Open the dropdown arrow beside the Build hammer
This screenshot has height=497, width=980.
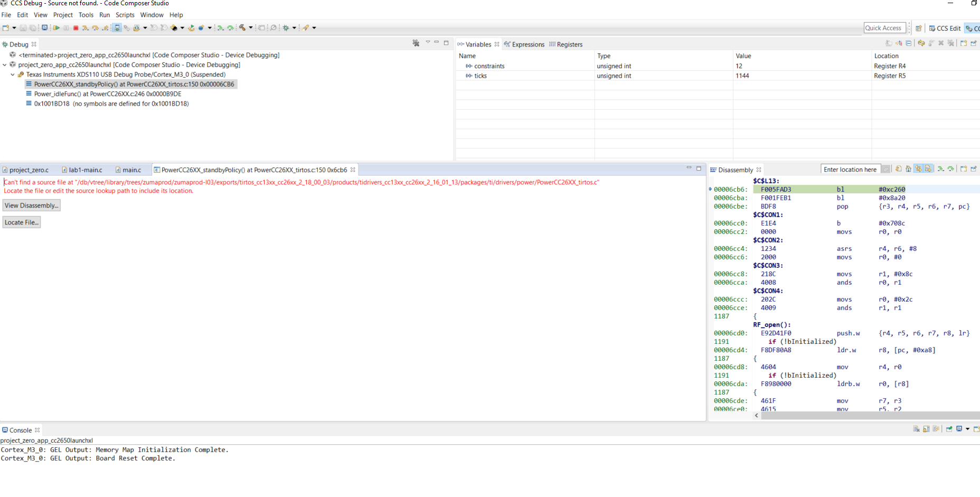pos(250,28)
